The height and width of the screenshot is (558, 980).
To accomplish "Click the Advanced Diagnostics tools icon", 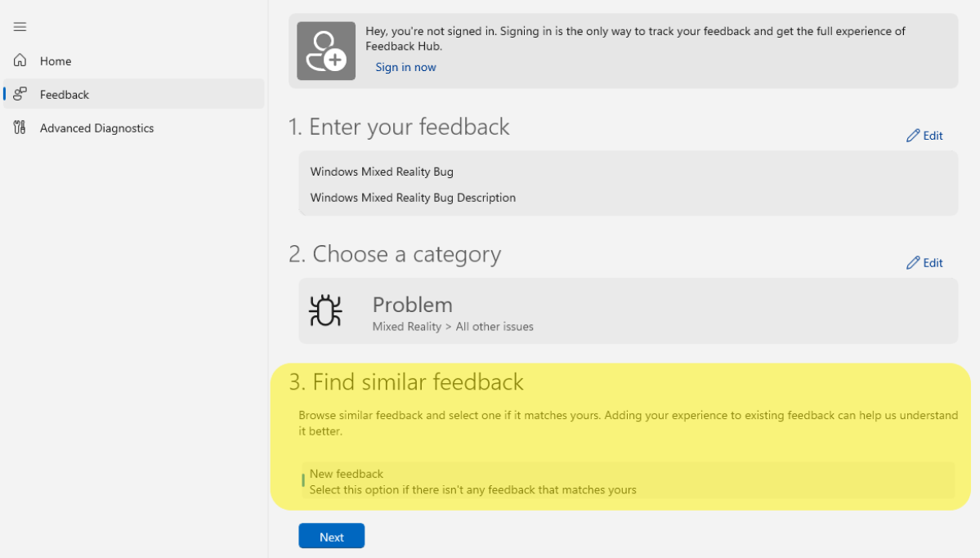I will tap(20, 127).
